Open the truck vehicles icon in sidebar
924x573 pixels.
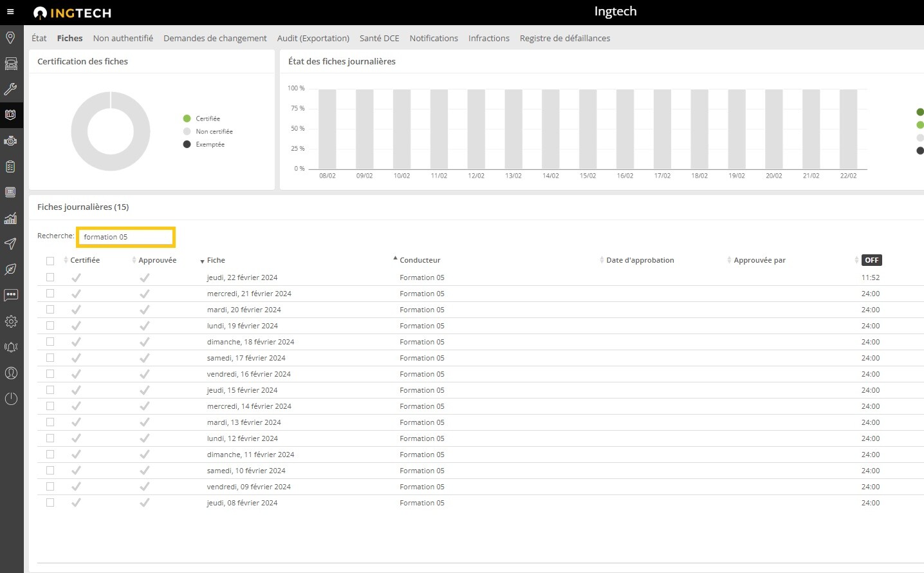pyautogui.click(x=11, y=63)
